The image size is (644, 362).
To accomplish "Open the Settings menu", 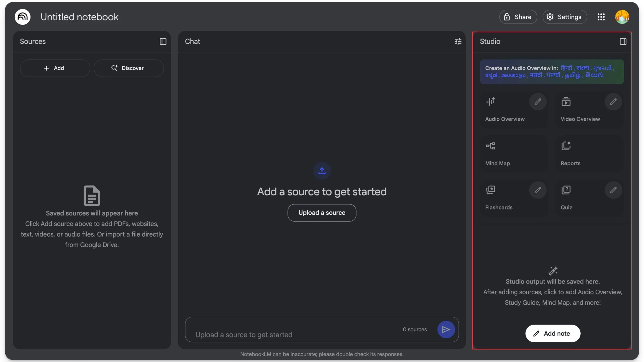I will [565, 17].
